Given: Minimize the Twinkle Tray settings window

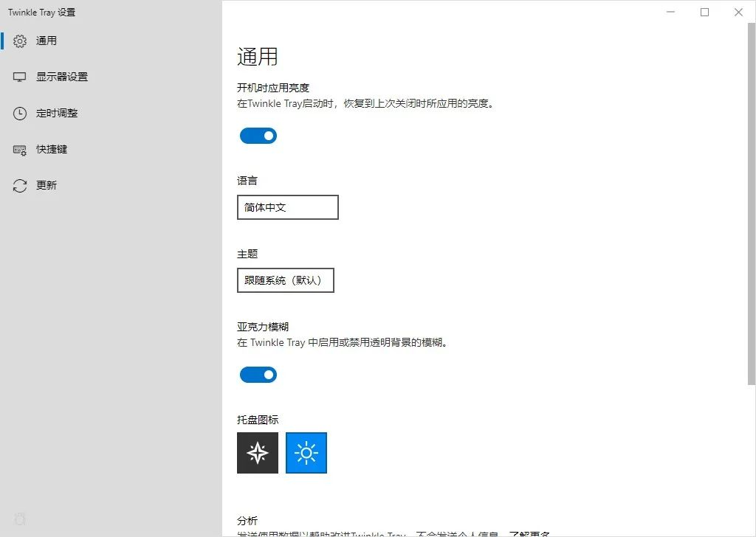Looking at the screenshot, I should [x=670, y=13].
